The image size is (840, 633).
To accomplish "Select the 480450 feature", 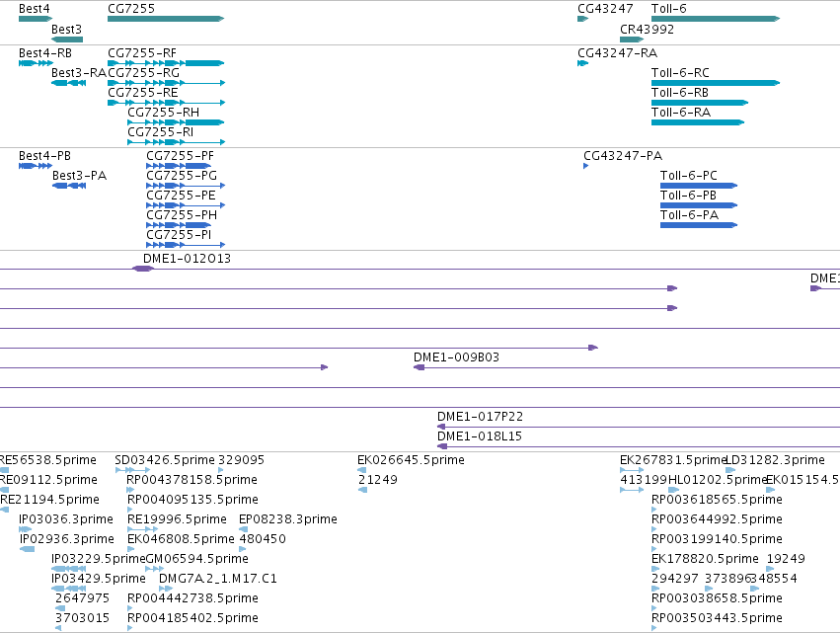I will (x=243, y=550).
